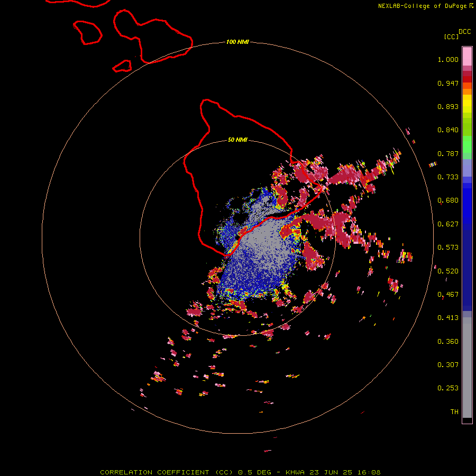476x476 pixels.
Task: Click the 0.467 scale value
Action: pos(448,295)
